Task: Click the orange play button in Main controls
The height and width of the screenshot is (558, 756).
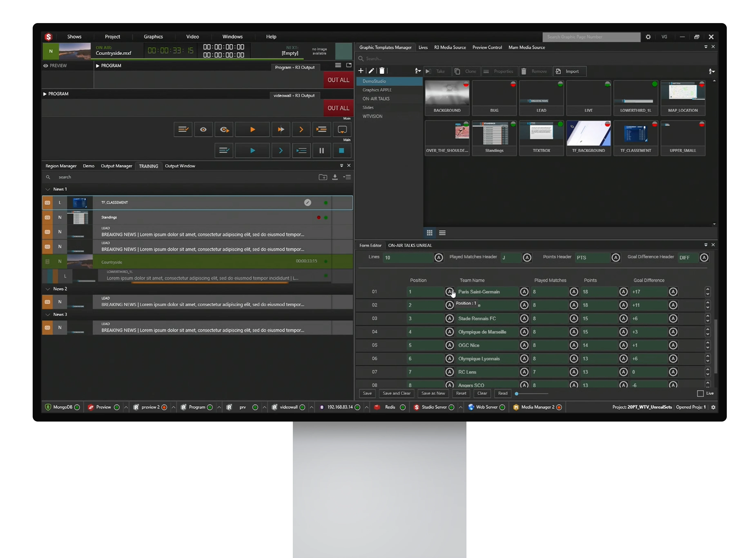Action: pyautogui.click(x=252, y=129)
